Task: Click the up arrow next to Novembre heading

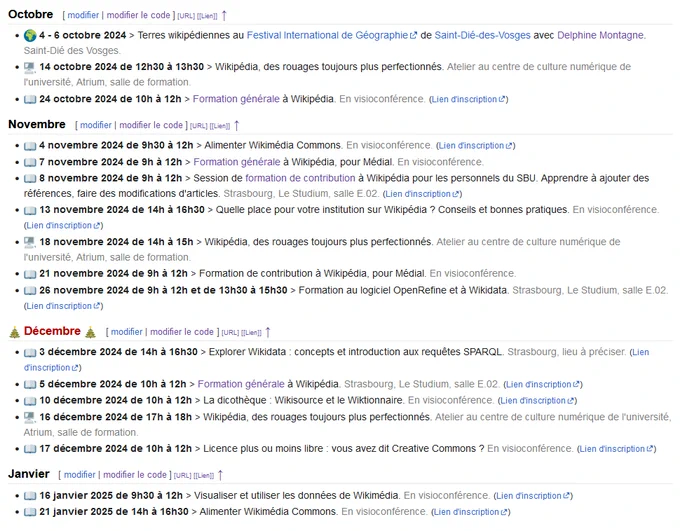Action: [x=236, y=126]
